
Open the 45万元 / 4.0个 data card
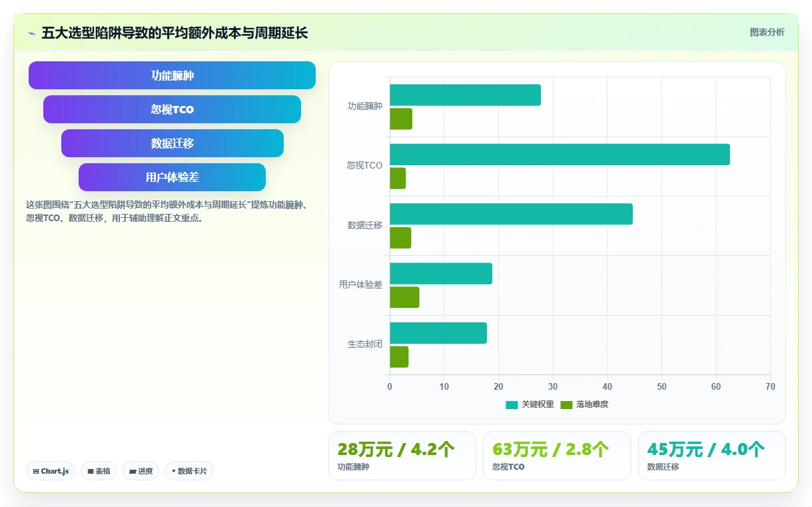(x=712, y=456)
